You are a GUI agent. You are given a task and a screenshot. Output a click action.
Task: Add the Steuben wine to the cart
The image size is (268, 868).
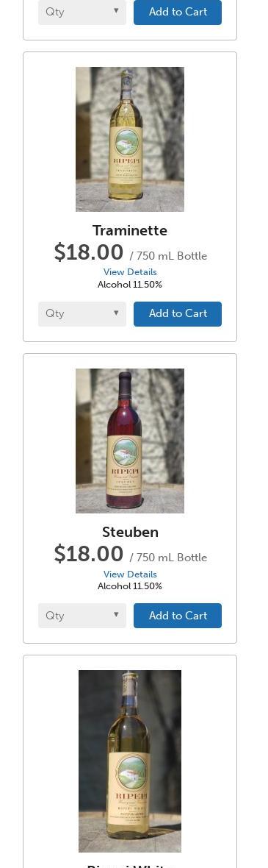click(x=178, y=616)
